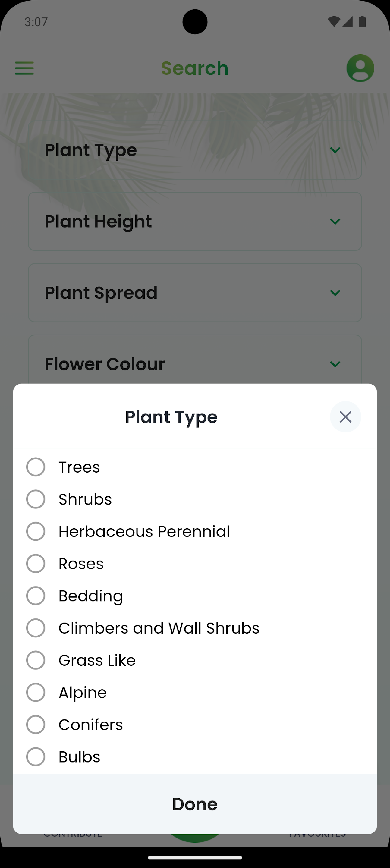Select the Trees radio button
390x868 pixels.
tap(36, 467)
